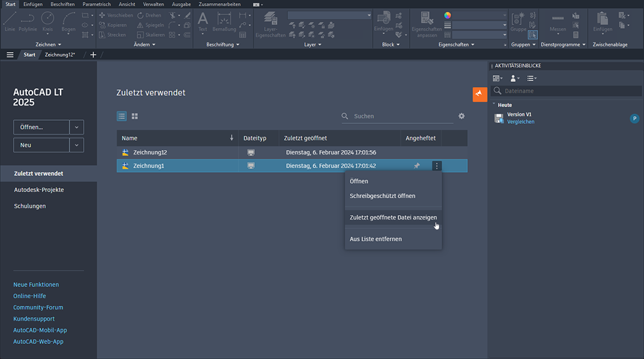The height and width of the screenshot is (359, 644).
Task: Expand the Beschriftung panel
Action: click(x=222, y=44)
